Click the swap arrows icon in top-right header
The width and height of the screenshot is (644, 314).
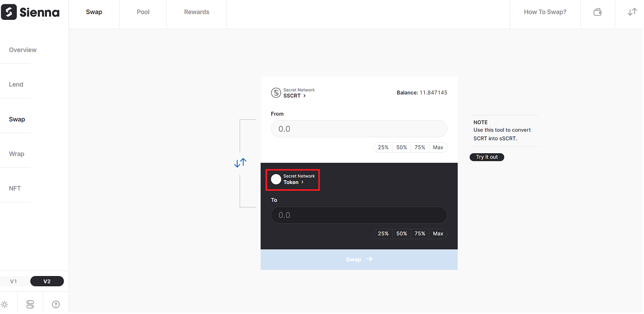coord(632,12)
